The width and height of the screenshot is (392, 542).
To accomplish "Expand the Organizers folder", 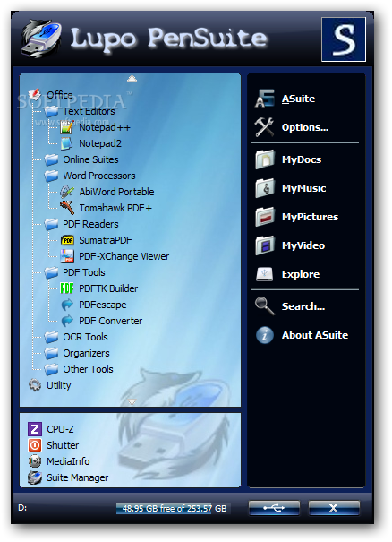I will tap(51, 353).
